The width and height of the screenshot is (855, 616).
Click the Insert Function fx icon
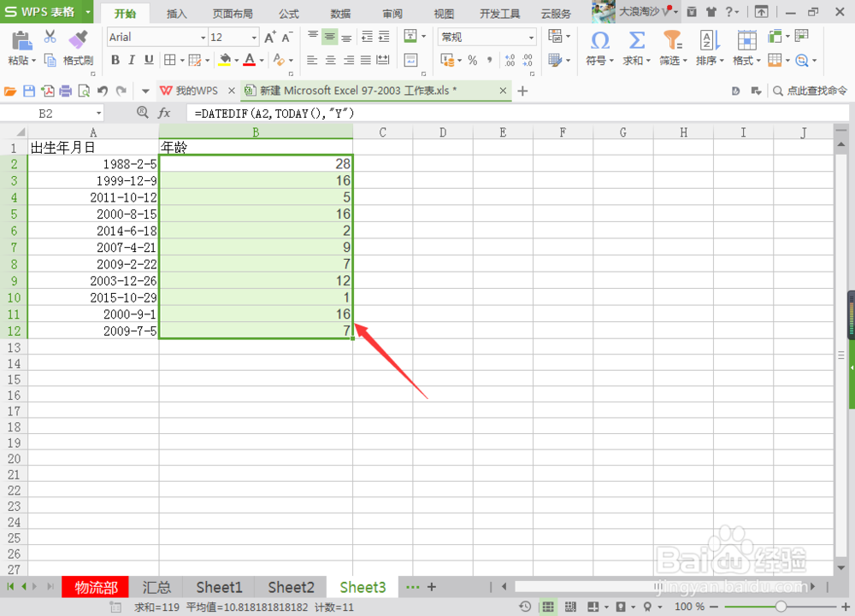point(163,113)
